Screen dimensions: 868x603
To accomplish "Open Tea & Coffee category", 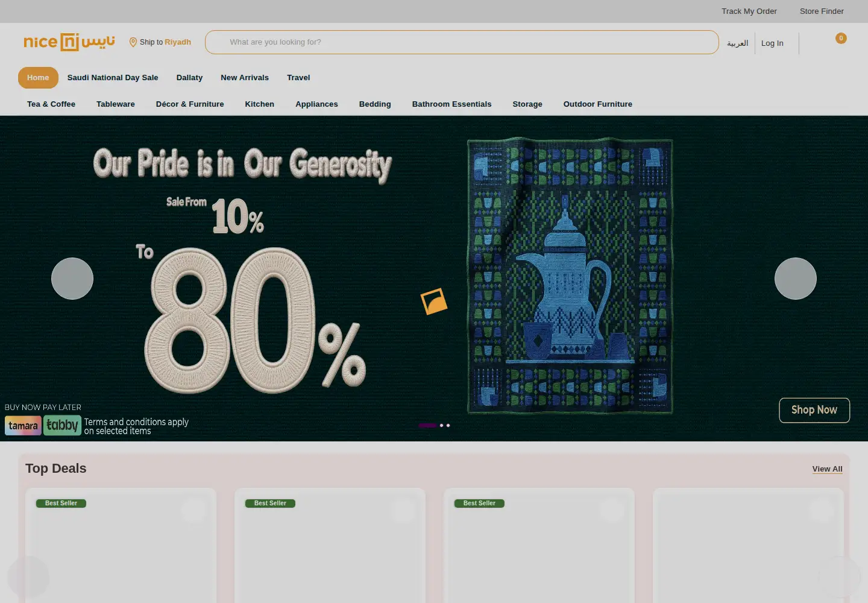I will 51,104.
